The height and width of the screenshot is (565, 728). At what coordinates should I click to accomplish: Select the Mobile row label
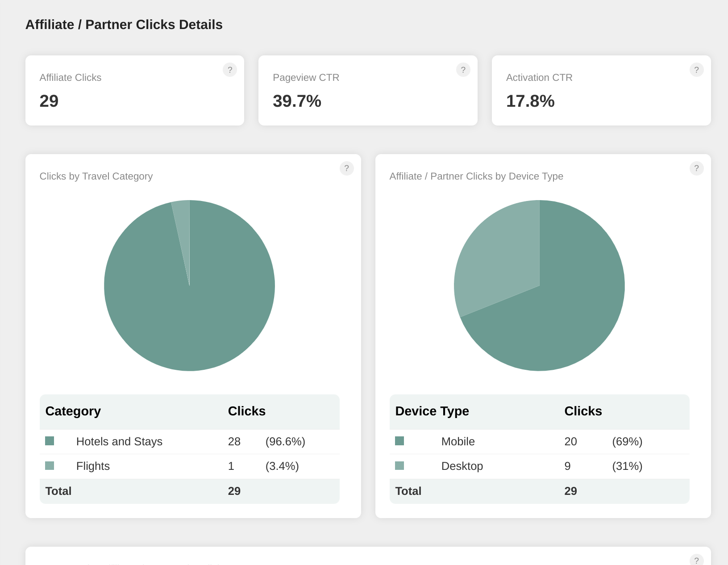click(x=458, y=441)
